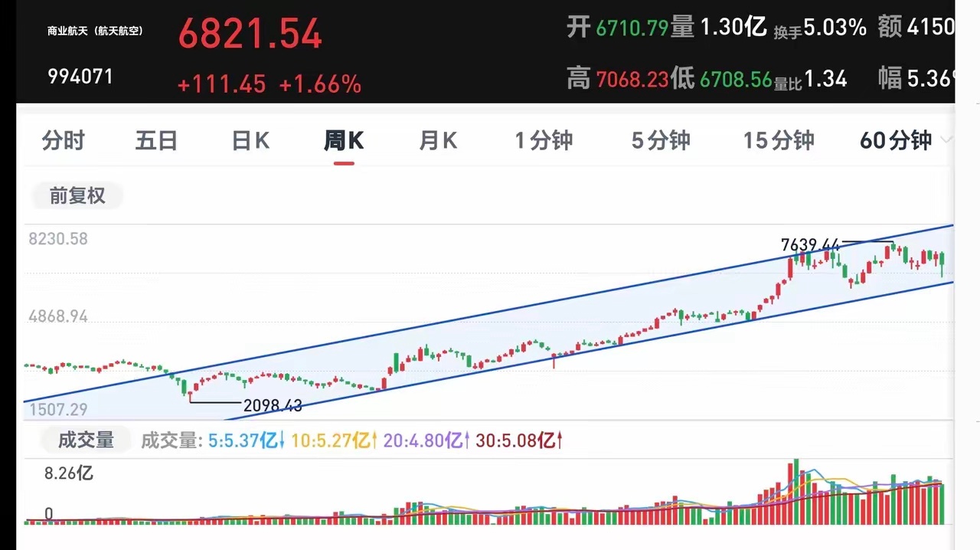Select the 日K daily candlestick tab
The image size is (980, 550).
250,141
